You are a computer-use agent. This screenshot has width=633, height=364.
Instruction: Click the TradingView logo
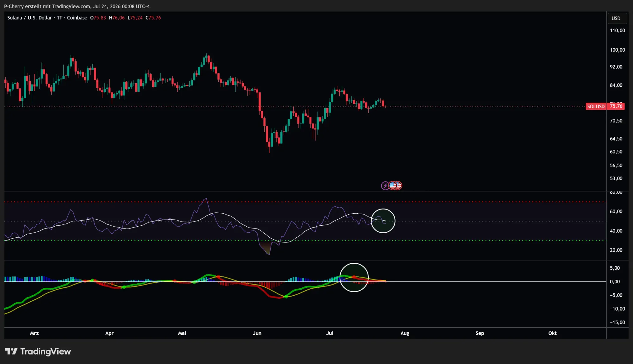click(x=38, y=351)
